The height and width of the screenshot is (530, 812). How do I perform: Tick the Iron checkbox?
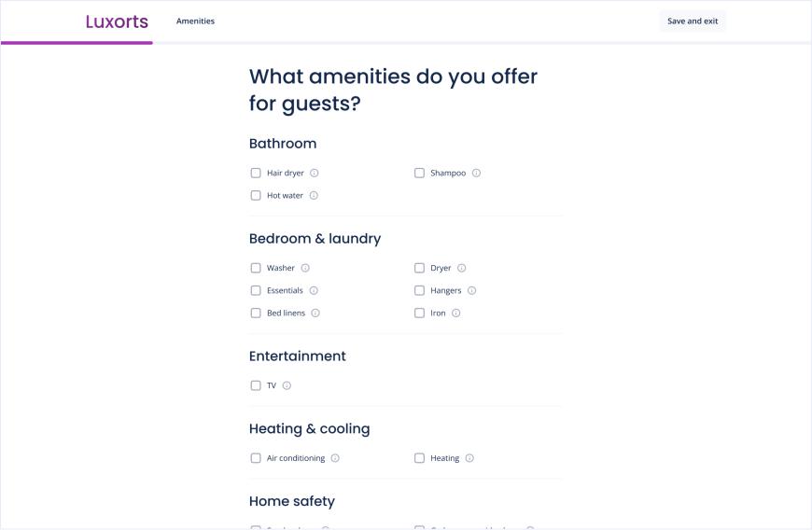[419, 313]
